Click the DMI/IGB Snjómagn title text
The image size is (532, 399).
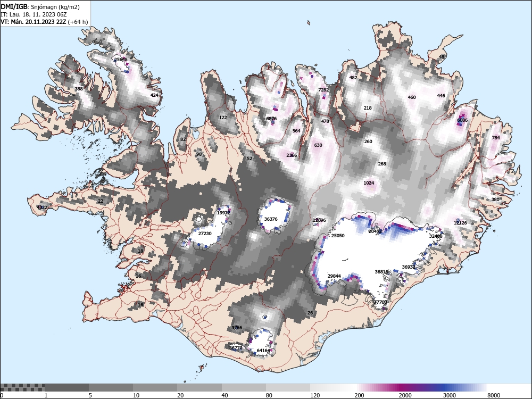pyautogui.click(x=40, y=7)
